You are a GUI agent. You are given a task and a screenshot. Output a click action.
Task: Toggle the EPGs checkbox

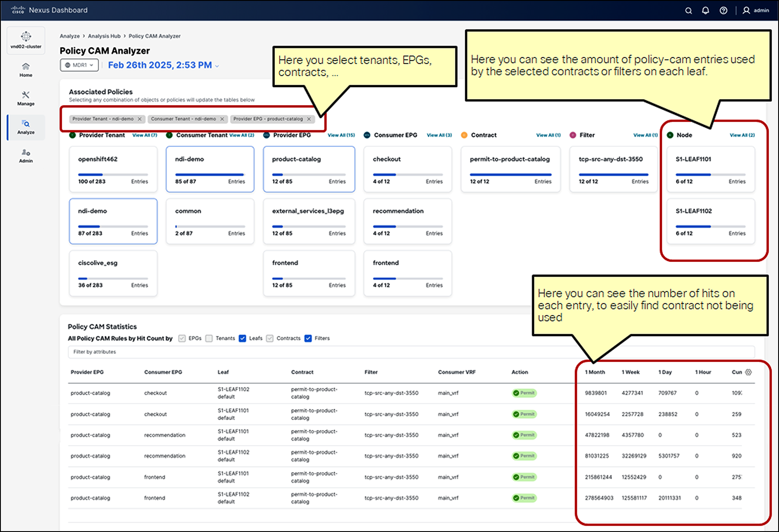pos(182,339)
